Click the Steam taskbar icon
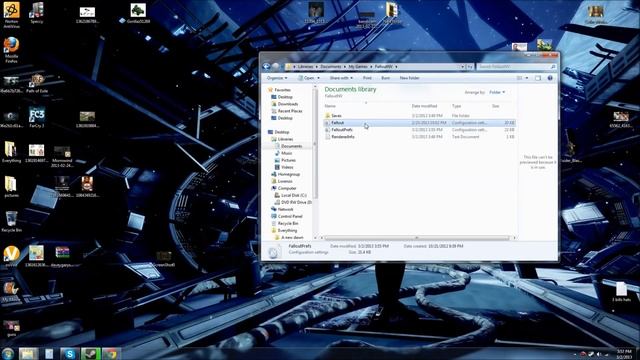This screenshot has width=640, height=360. pyautogui.click(x=90, y=353)
